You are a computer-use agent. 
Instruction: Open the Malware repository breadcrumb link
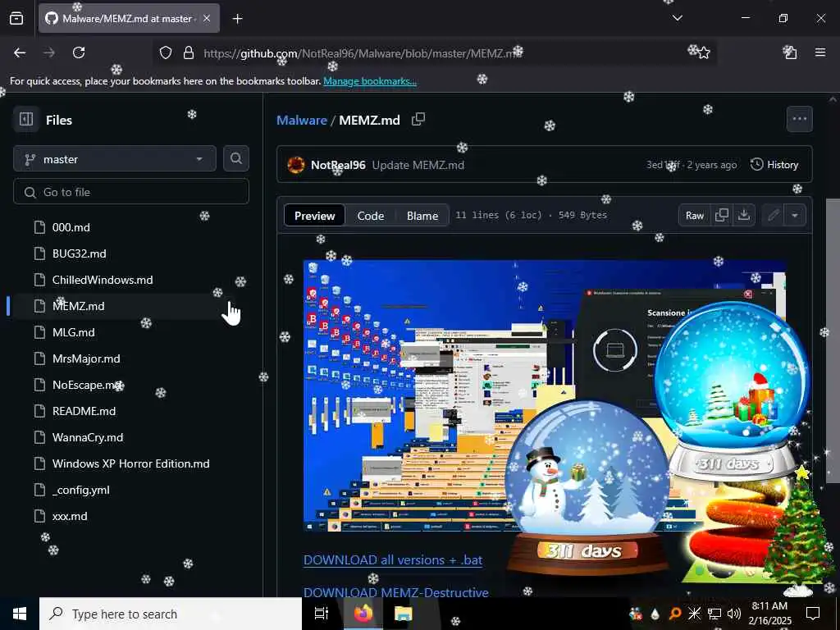pyautogui.click(x=302, y=120)
